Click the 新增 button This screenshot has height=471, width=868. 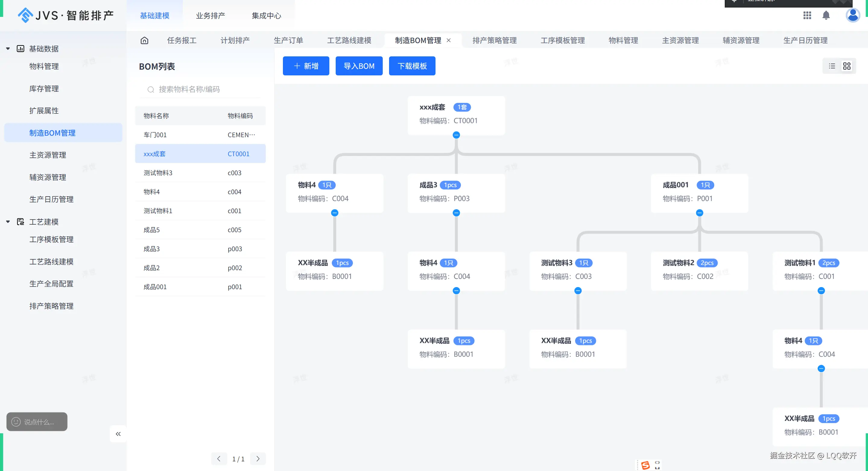[306, 66]
